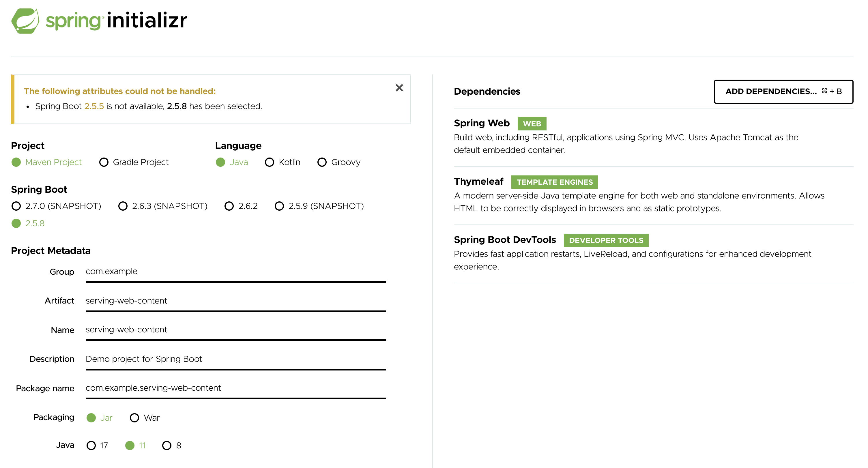Viewport: 868px width, 468px height.
Task: Click the Artifact input field
Action: click(x=236, y=301)
